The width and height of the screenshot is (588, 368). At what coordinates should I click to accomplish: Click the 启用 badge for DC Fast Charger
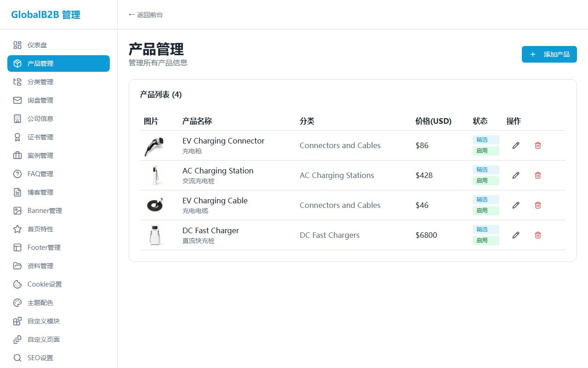point(486,241)
